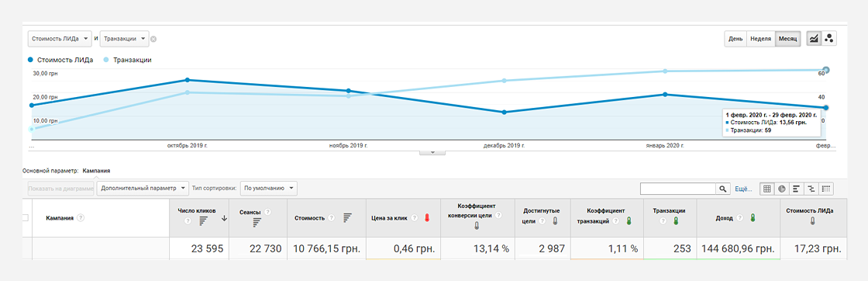Select the pivot table view icon
The height and width of the screenshot is (281, 868).
tap(826, 189)
